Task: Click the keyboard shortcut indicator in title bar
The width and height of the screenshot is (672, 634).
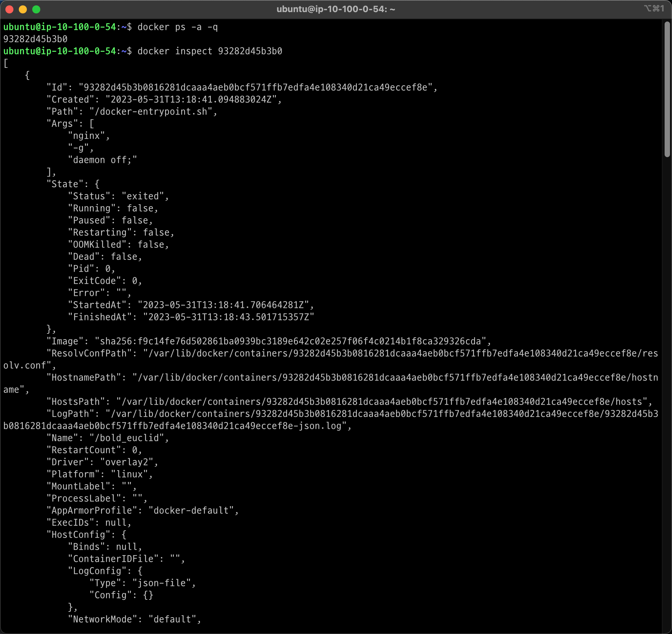Action: [x=654, y=9]
